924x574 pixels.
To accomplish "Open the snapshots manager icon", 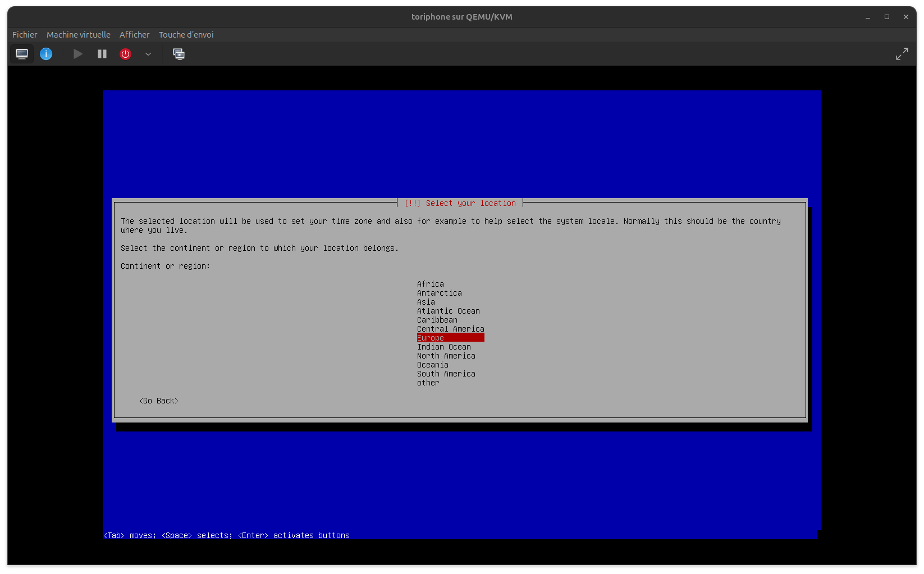I will pyautogui.click(x=179, y=54).
